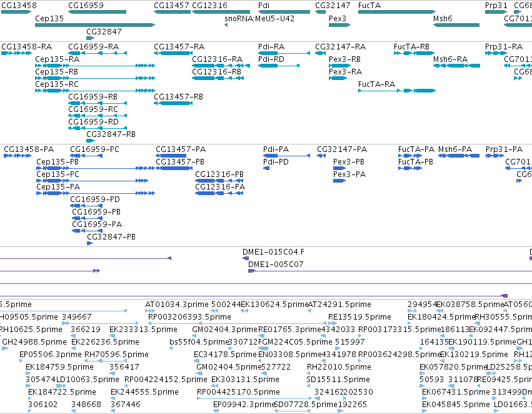
Task: Open the EK244555.5prime EST label
Action: [x=144, y=392]
